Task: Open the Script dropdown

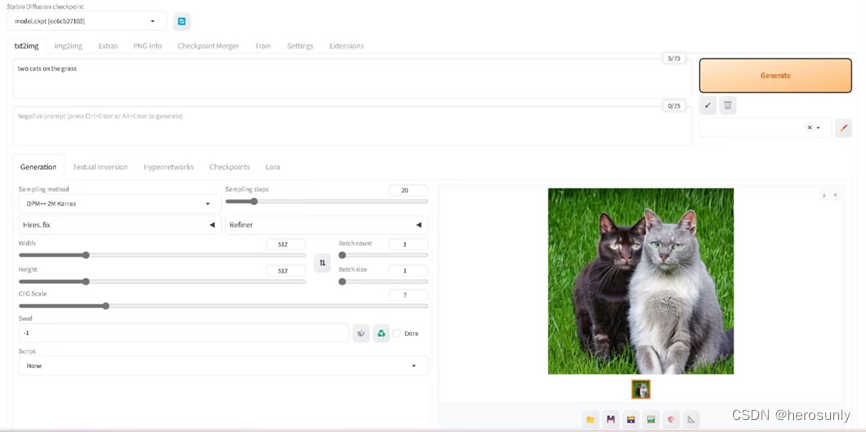Action: pyautogui.click(x=222, y=366)
